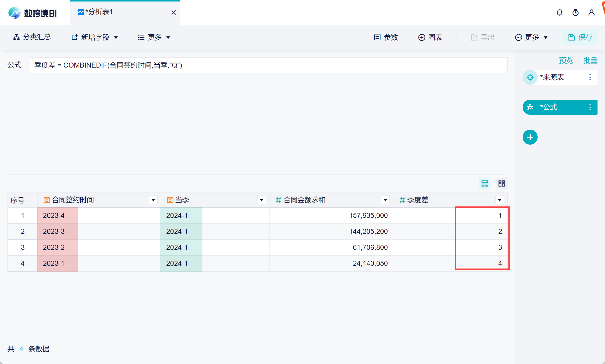
Task: Click the teal plus add-step button
Action: click(x=530, y=137)
